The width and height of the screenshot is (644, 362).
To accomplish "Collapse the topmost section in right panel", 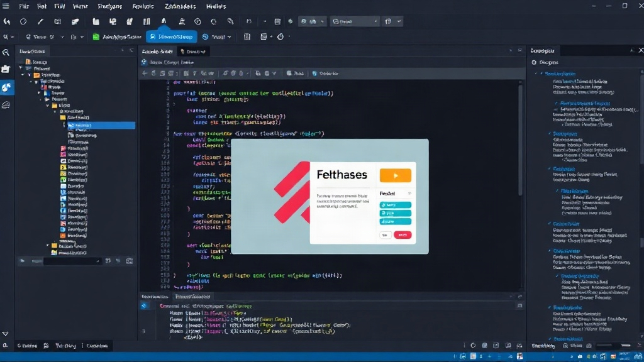I will coord(536,74).
